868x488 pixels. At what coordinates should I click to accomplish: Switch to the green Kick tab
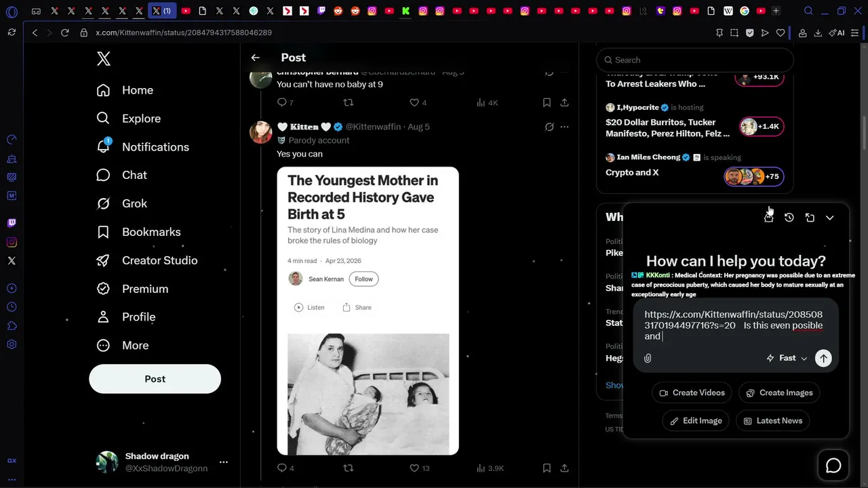(x=406, y=11)
